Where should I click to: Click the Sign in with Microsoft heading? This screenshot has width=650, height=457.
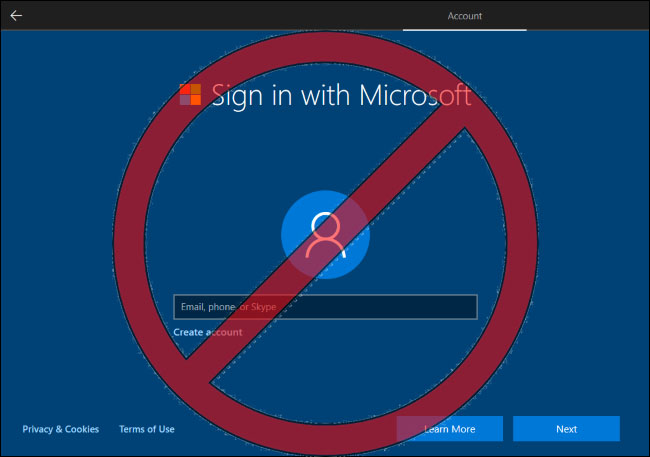(341, 95)
